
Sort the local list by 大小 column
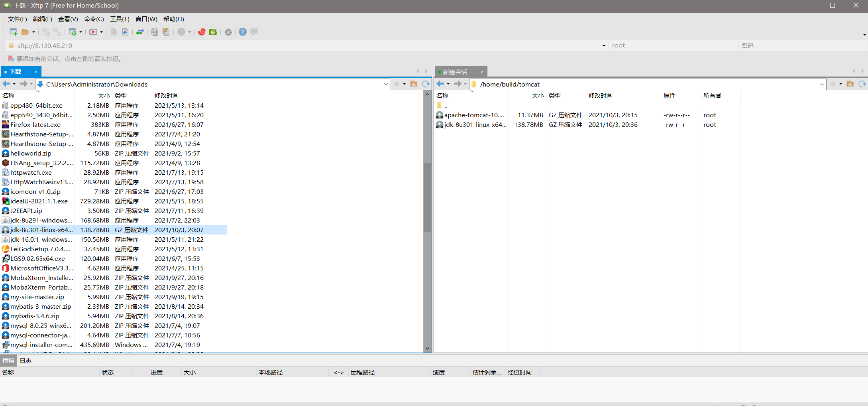93,96
